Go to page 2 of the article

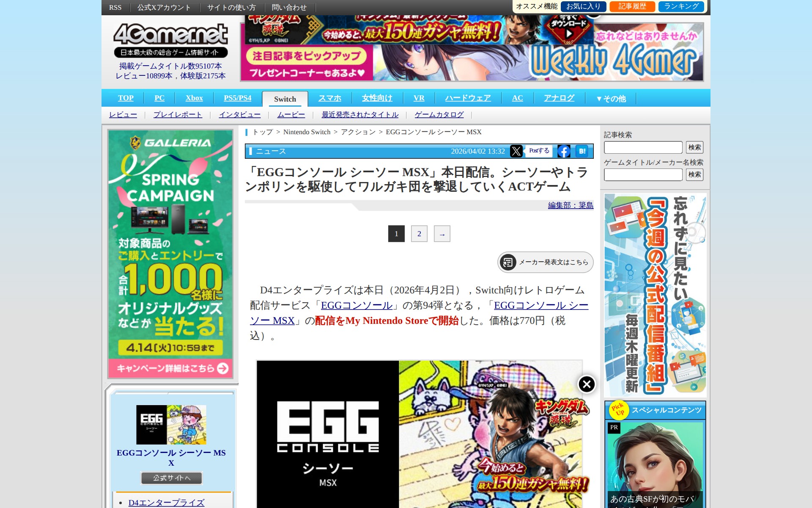(419, 234)
